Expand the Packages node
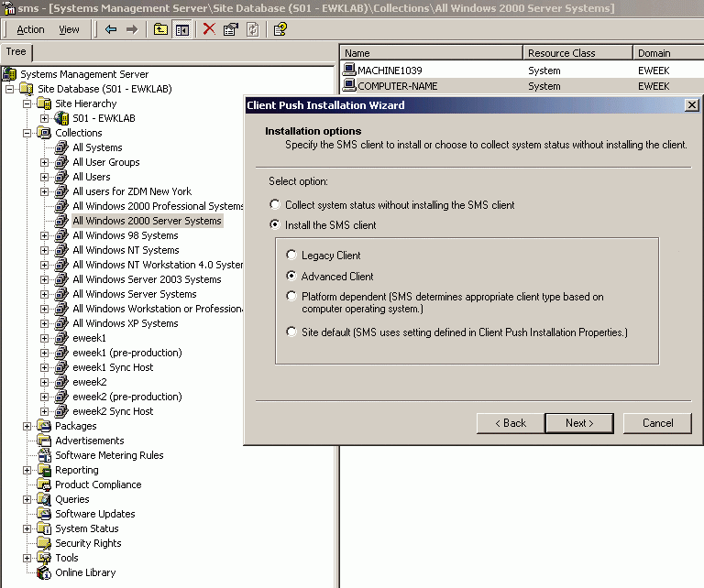The image size is (704, 588). coord(27,426)
